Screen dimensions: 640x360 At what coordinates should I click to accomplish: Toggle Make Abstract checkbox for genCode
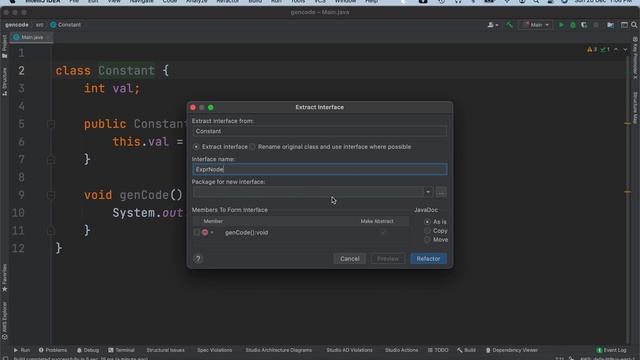382,232
